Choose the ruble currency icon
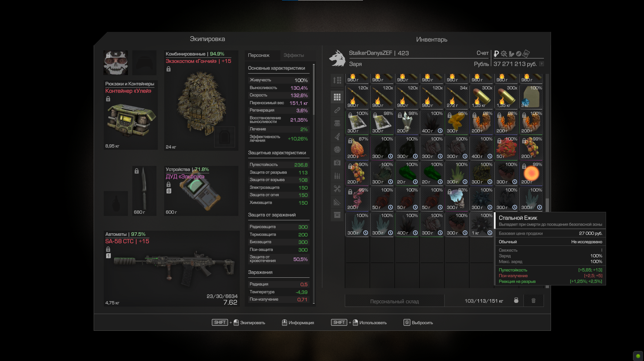This screenshot has width=644, height=361. coord(496,54)
